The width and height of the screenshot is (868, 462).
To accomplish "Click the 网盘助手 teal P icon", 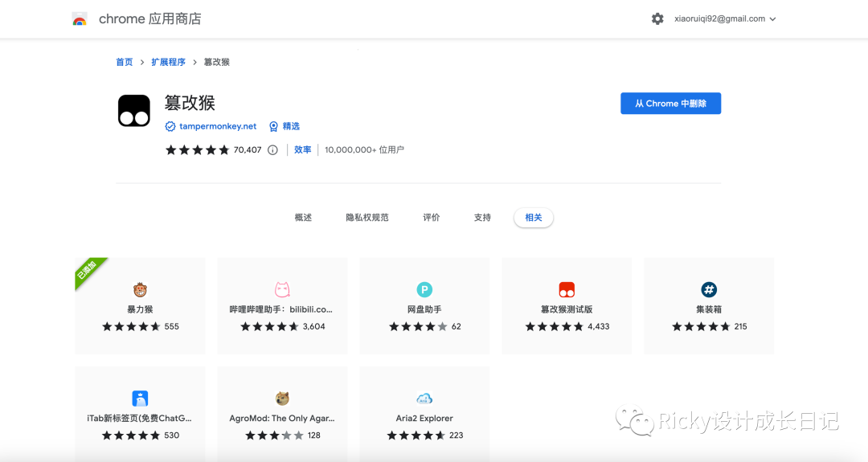I will point(424,289).
